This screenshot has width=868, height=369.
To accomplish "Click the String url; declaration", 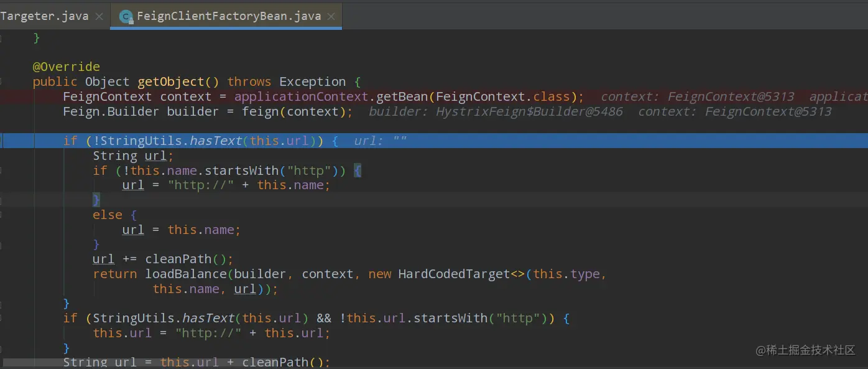I will point(134,156).
